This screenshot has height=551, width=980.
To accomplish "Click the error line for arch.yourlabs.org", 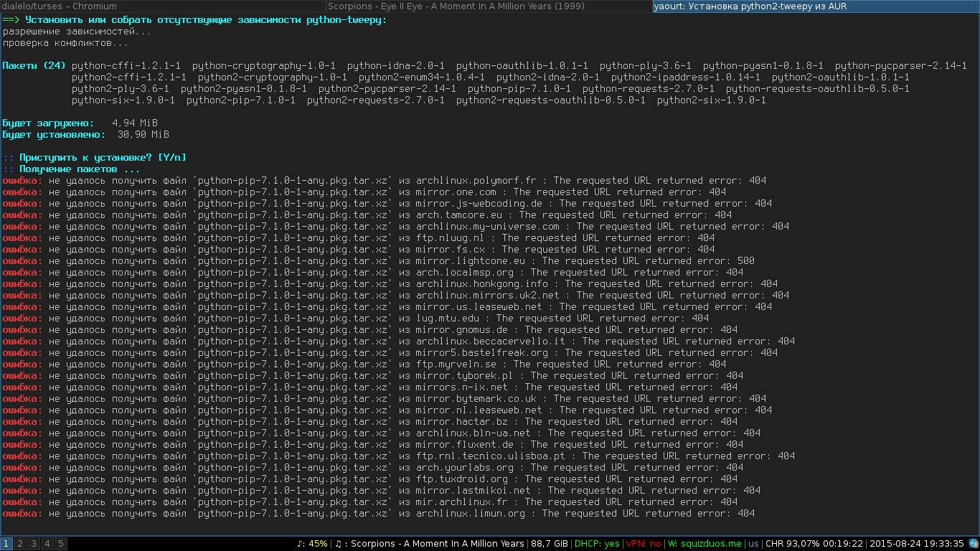I will (373, 468).
